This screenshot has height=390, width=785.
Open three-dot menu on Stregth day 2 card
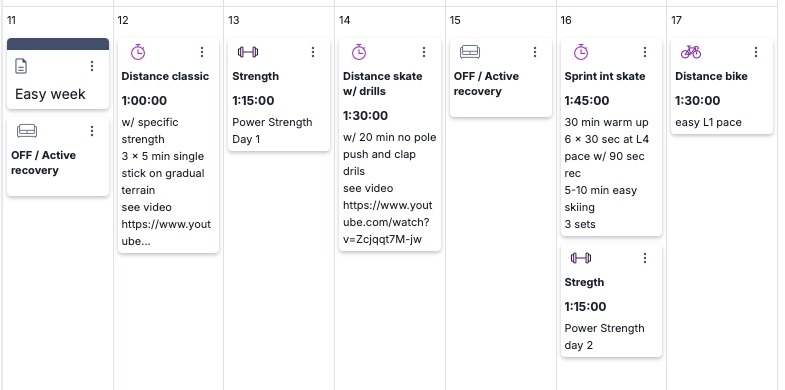[645, 258]
